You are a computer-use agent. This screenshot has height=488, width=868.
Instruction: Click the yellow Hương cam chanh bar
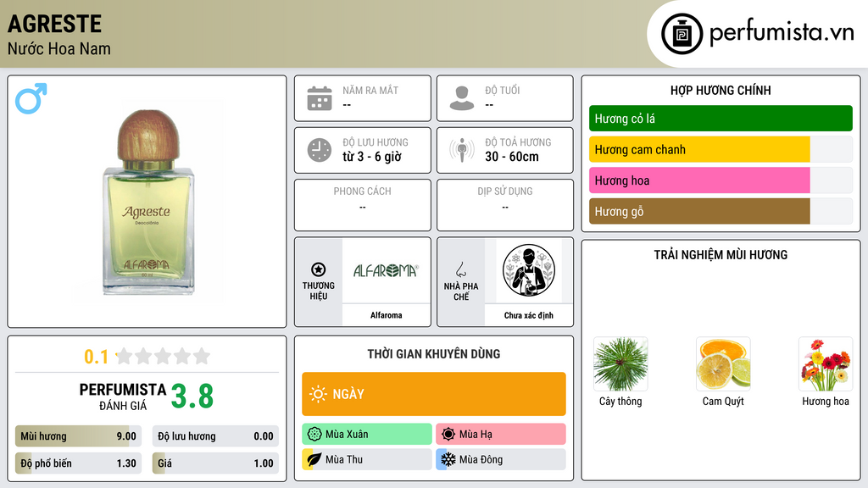721,149
